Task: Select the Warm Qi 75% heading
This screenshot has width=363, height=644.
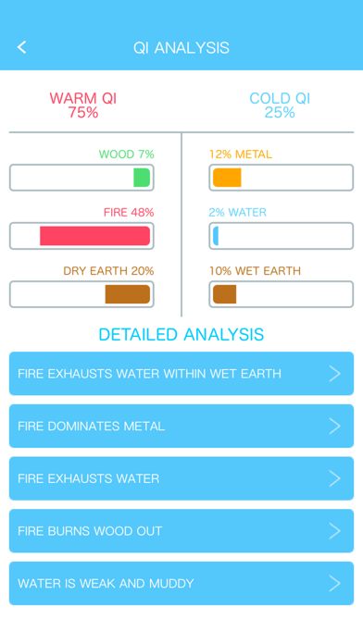Action: click(x=83, y=105)
